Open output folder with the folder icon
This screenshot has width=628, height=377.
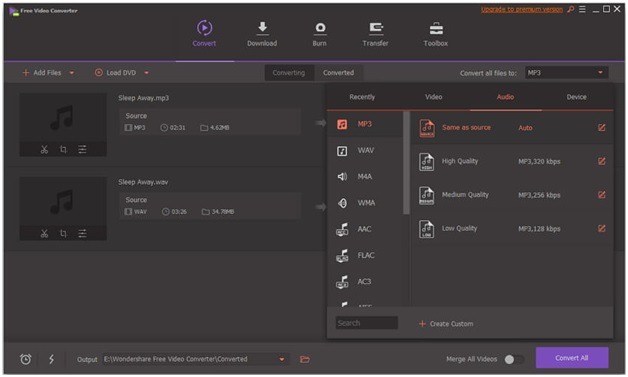[305, 359]
